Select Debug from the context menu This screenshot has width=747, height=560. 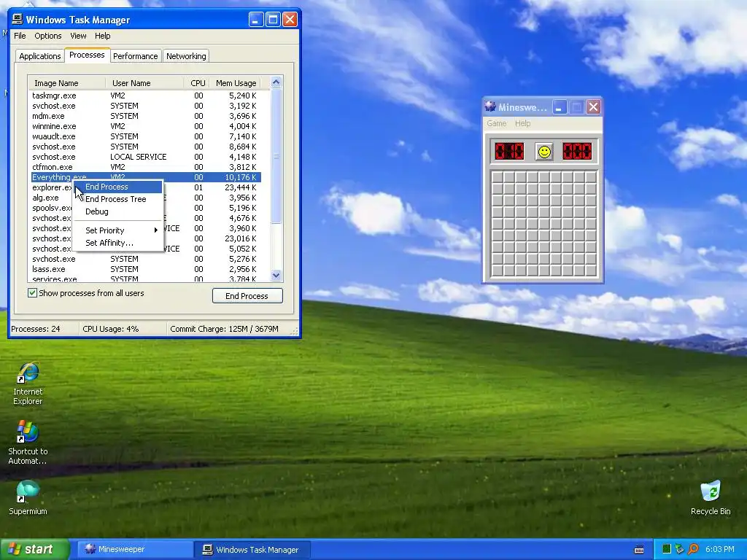point(117,211)
